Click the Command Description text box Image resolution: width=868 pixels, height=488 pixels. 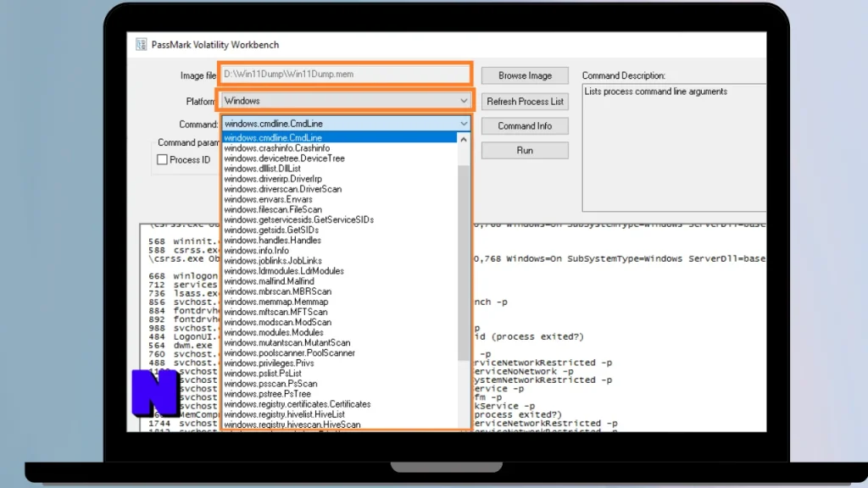click(674, 147)
